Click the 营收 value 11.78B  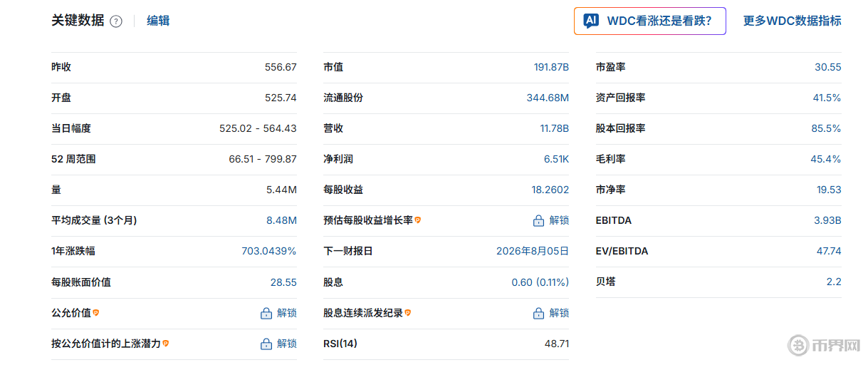coord(555,128)
